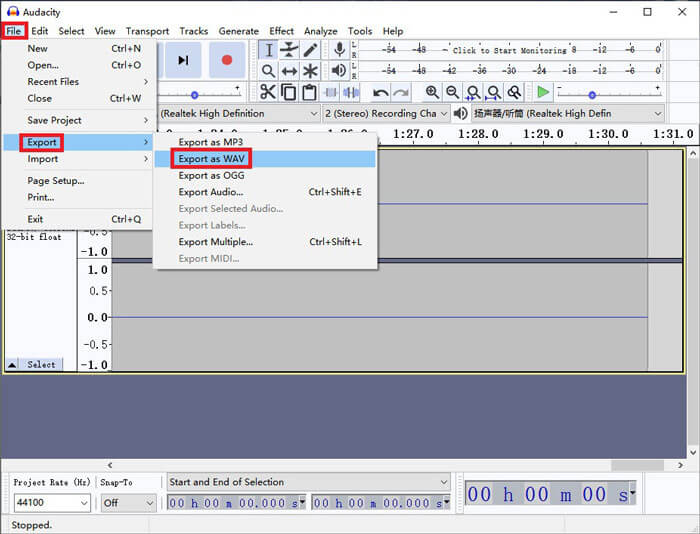
Task: Click the Skip to End transport button
Action: pos(183,60)
